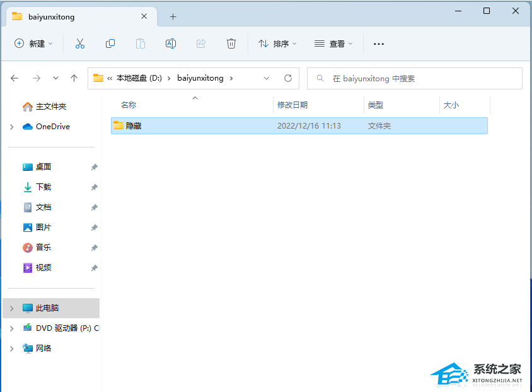Screen dimensions: 532x392
Task: Click the Paste clipboard icon
Action: click(141, 43)
